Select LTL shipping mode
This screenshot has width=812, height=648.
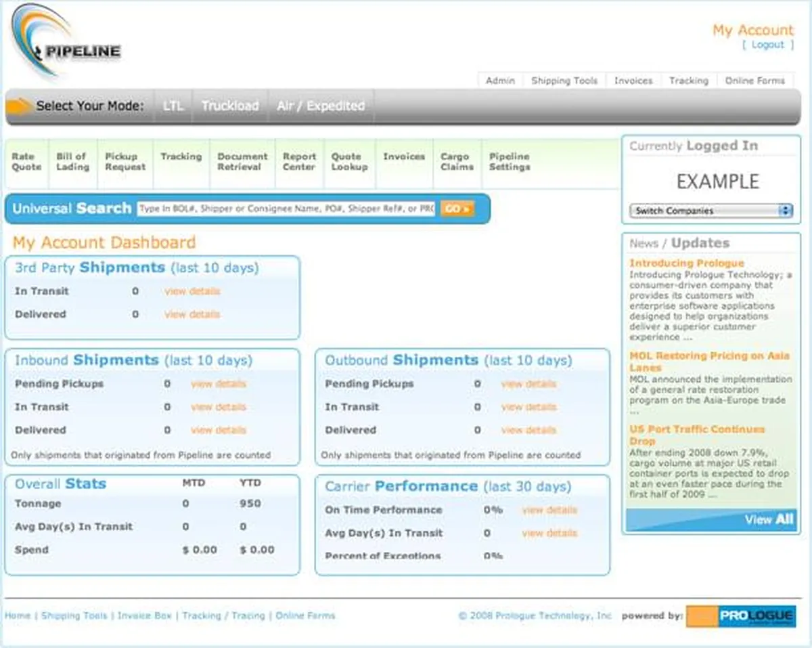[173, 106]
